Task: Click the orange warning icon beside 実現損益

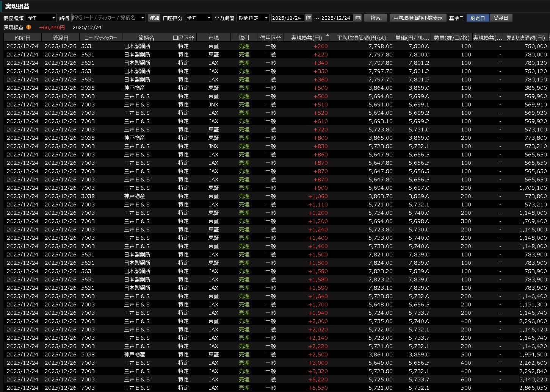Action: [29, 27]
